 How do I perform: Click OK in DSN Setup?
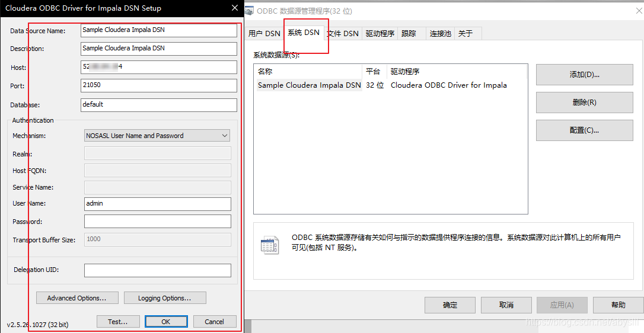pyautogui.click(x=166, y=322)
